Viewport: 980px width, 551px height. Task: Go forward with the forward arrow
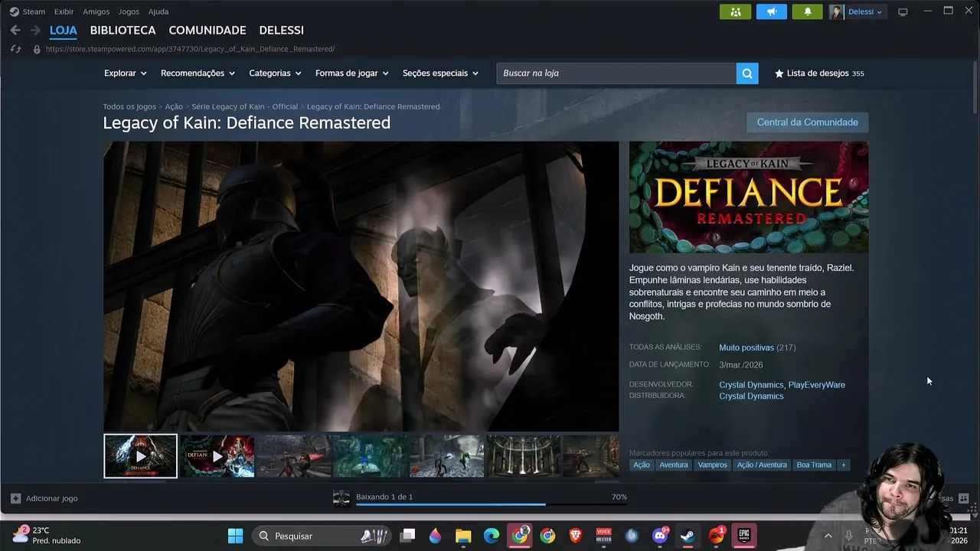[35, 31]
